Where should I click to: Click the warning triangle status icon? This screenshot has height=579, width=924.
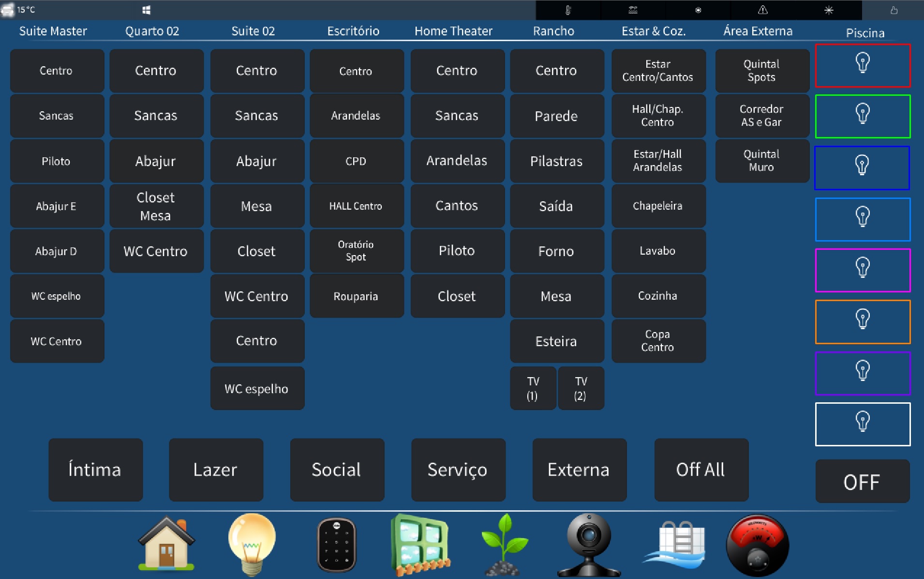coord(762,10)
